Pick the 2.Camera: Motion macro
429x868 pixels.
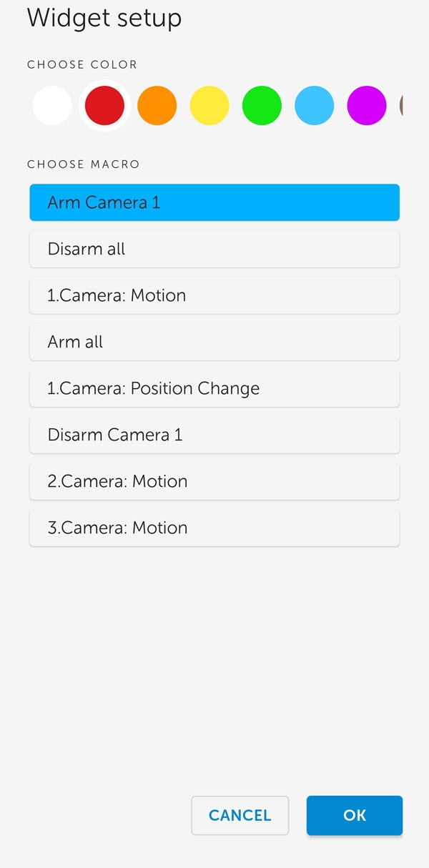coord(214,481)
